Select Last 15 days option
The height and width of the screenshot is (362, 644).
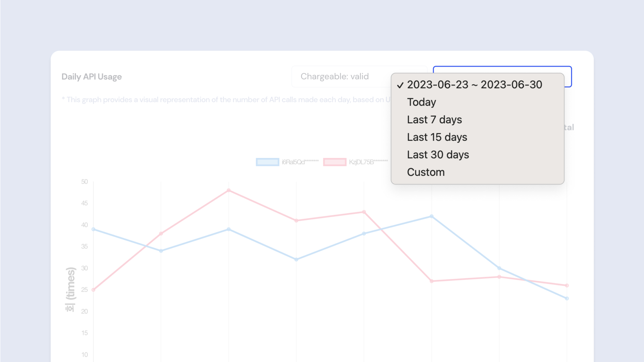(x=477, y=137)
